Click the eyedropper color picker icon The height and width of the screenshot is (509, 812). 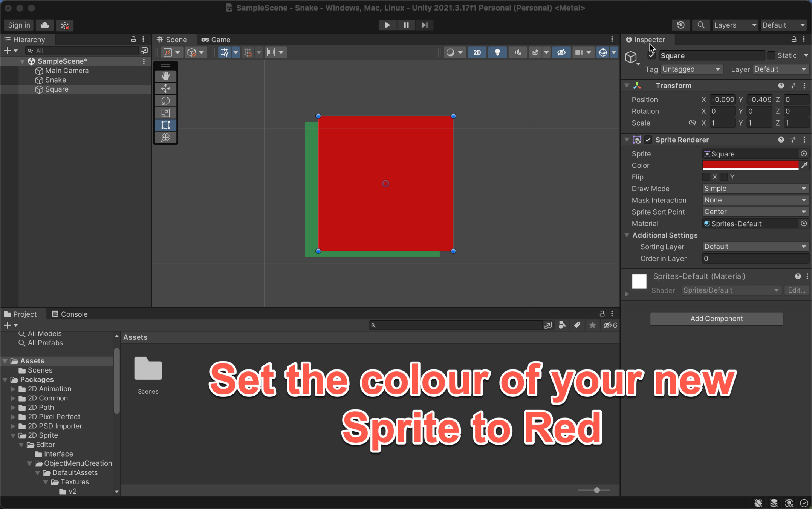(804, 165)
